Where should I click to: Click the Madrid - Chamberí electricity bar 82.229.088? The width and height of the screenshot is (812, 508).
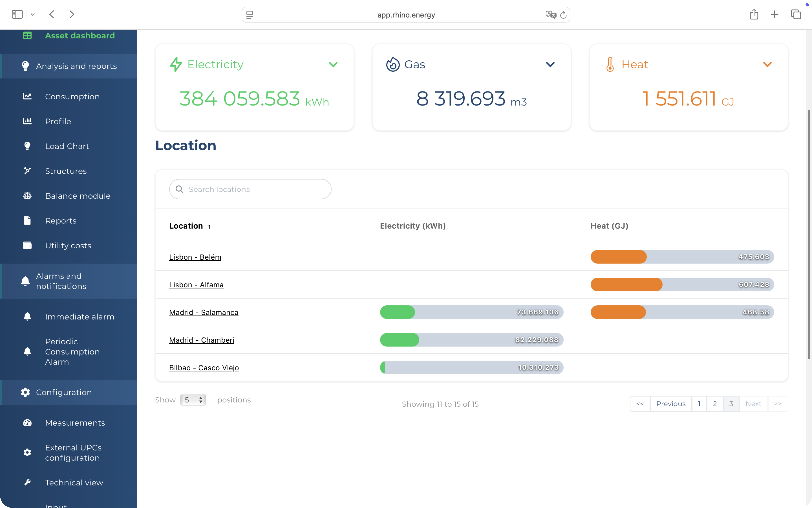click(x=471, y=340)
